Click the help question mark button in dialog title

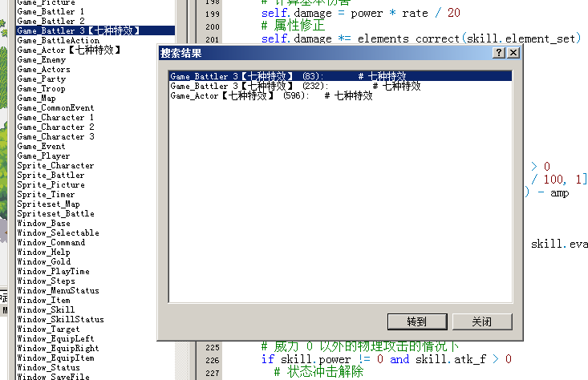[x=498, y=53]
